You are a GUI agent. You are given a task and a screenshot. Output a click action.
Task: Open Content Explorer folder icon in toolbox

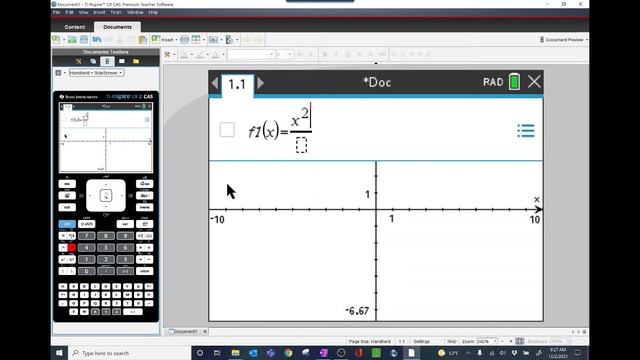tap(136, 61)
